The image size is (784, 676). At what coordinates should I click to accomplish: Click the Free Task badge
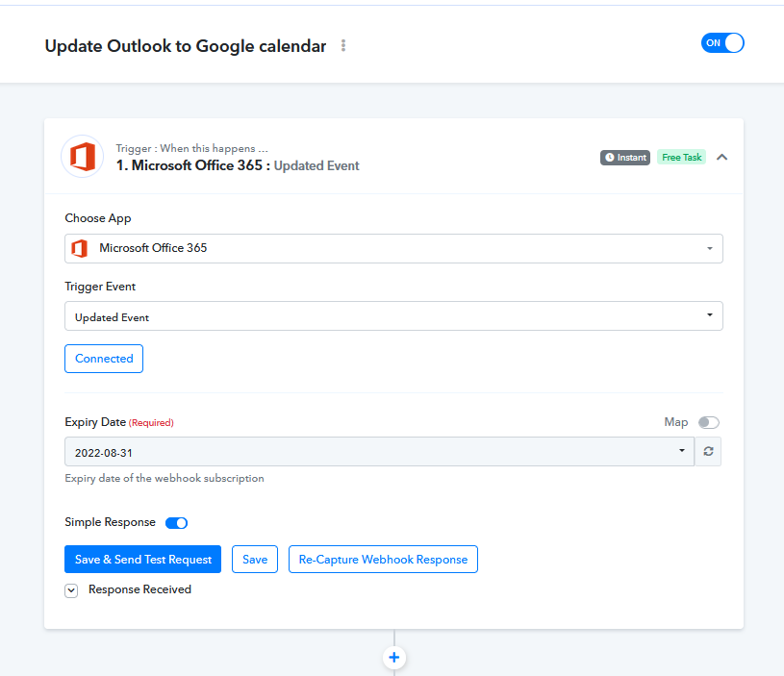[x=681, y=158]
